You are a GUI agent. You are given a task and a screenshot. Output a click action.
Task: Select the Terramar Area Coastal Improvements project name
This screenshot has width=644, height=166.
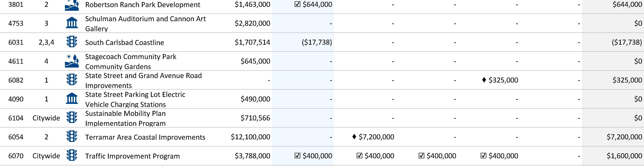point(145,137)
